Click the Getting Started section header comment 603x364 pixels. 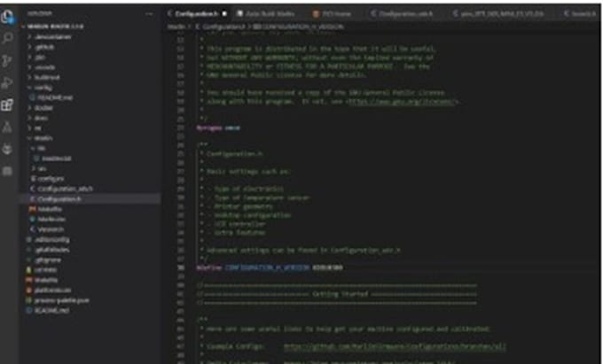click(x=340, y=294)
